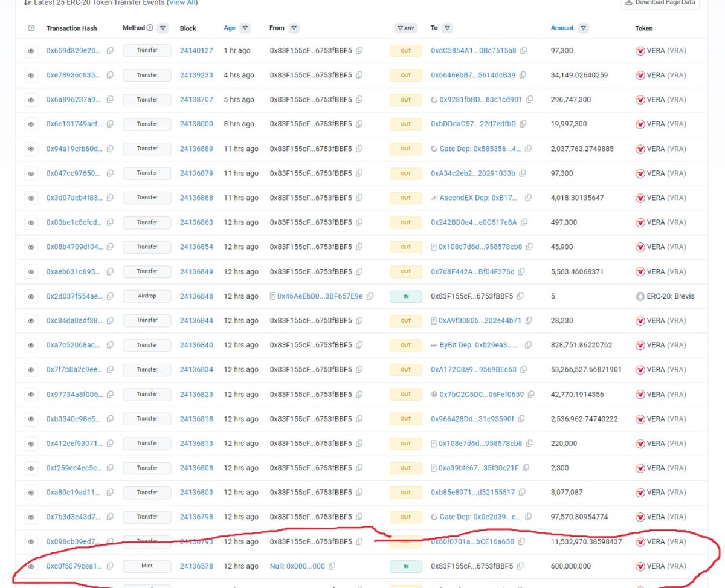Copy From address in block 24140127 row
Viewport: 725px width, 588px height.
tap(359, 51)
